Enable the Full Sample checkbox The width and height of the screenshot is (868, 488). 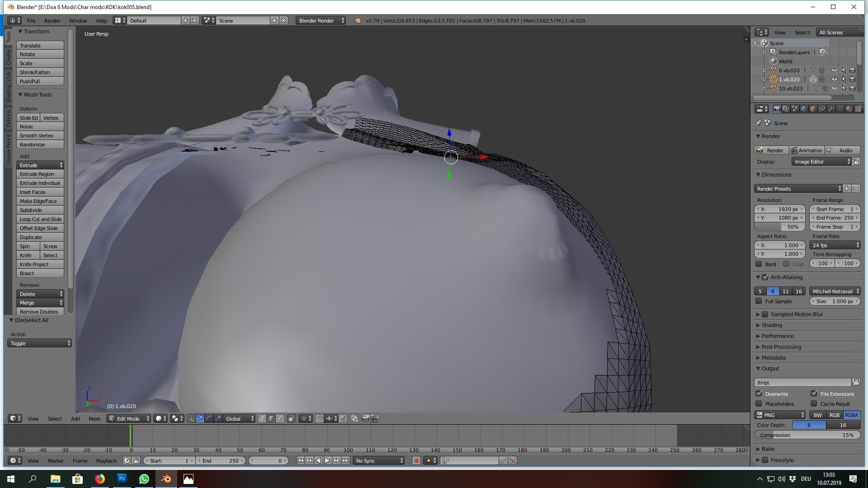click(759, 301)
